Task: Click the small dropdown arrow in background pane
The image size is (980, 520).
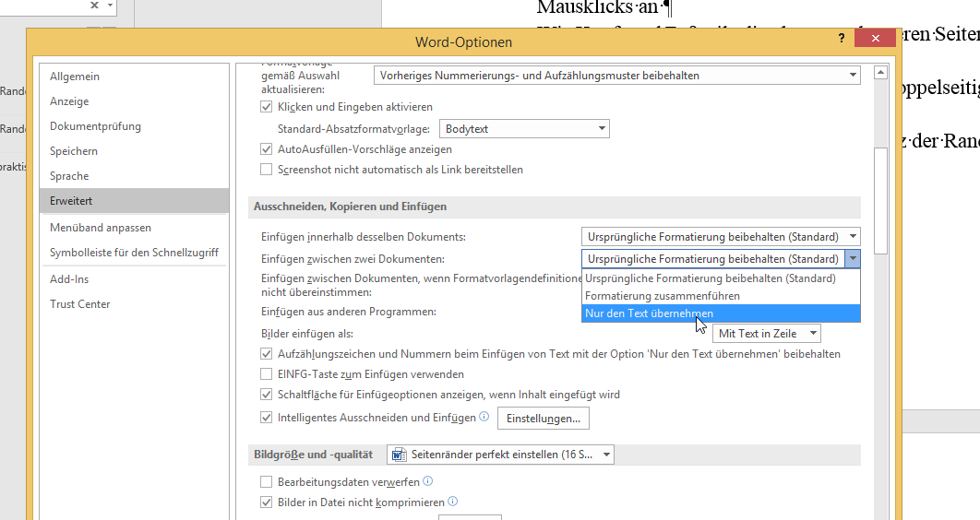Action: (110, 5)
